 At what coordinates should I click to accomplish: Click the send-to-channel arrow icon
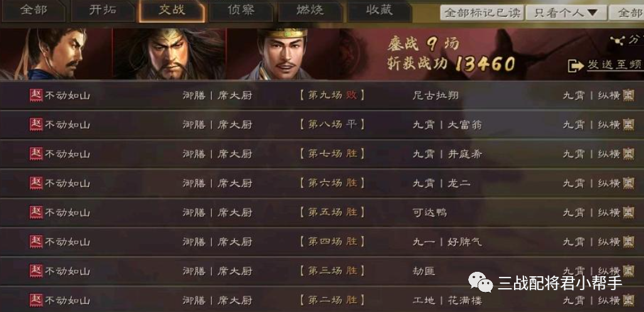click(x=576, y=66)
